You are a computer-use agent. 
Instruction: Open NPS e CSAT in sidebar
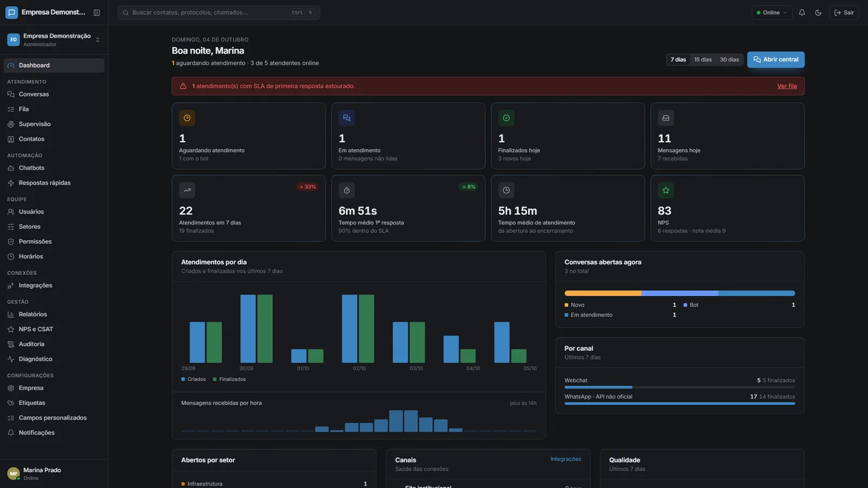pyautogui.click(x=54, y=329)
